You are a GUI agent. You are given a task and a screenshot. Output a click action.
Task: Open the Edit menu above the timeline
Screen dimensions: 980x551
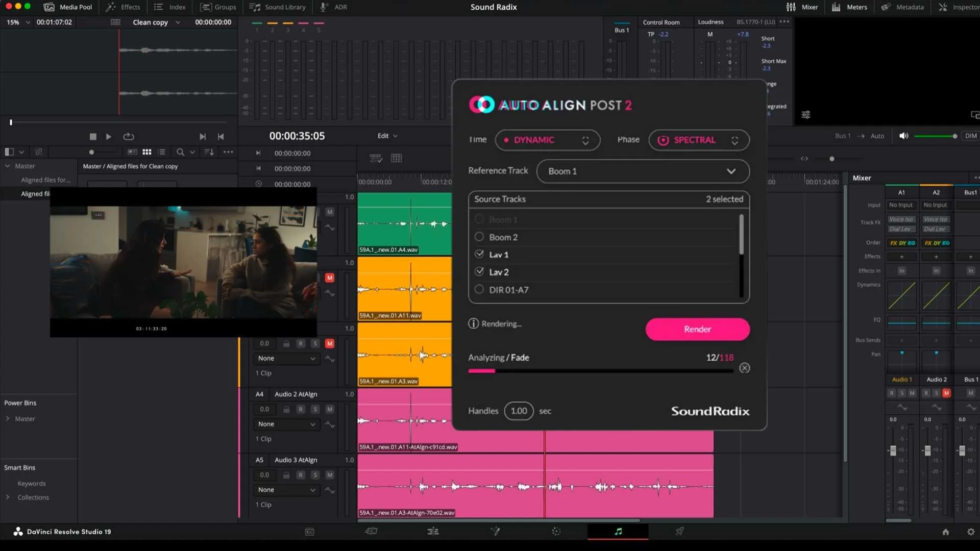coord(387,136)
